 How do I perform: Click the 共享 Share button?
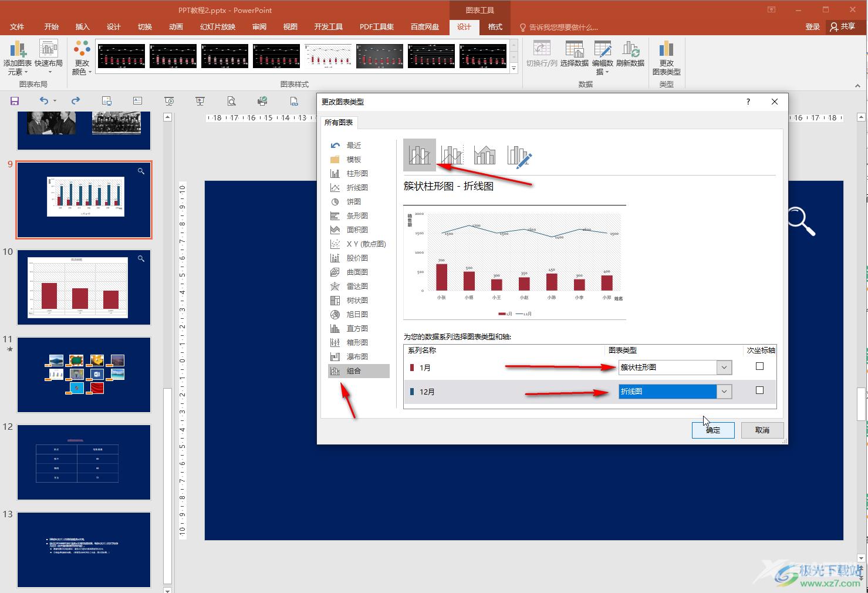[x=843, y=26]
